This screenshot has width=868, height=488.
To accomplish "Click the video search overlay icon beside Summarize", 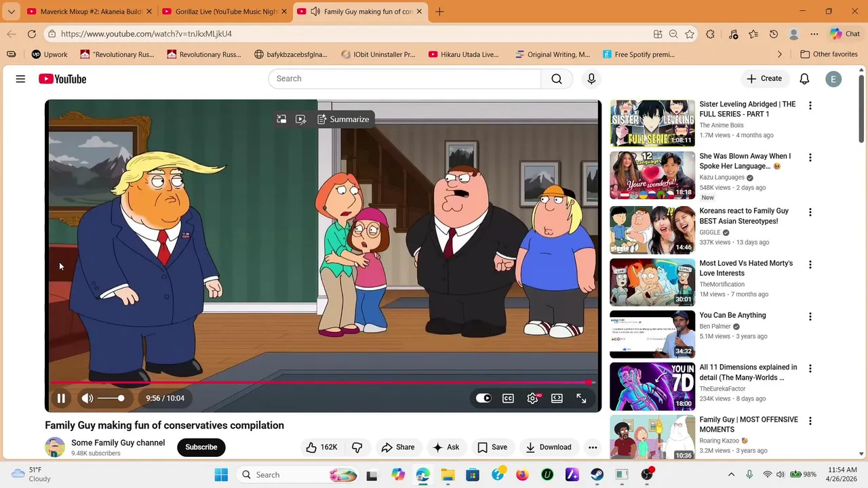I will click(x=300, y=119).
